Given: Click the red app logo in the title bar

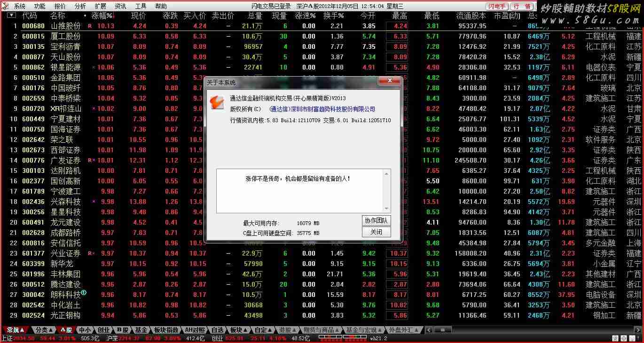Looking at the screenshot, I should [x=5, y=6].
